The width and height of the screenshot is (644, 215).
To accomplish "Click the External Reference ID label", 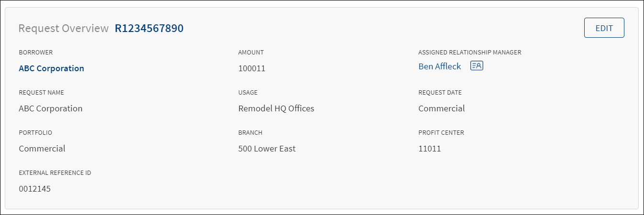I will (55, 173).
